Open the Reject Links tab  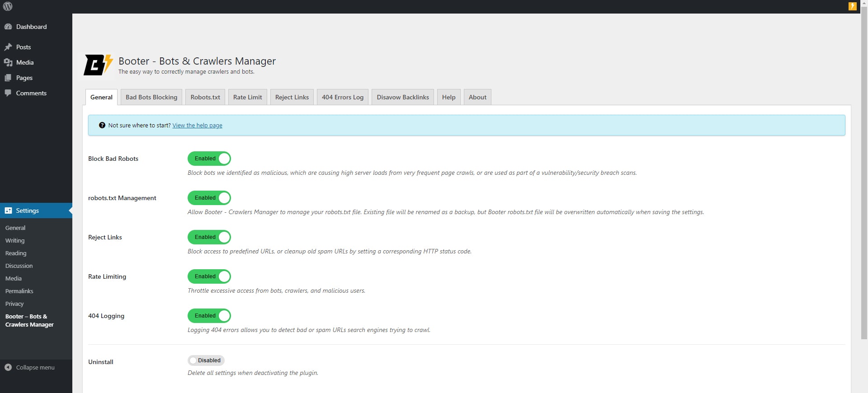point(292,97)
